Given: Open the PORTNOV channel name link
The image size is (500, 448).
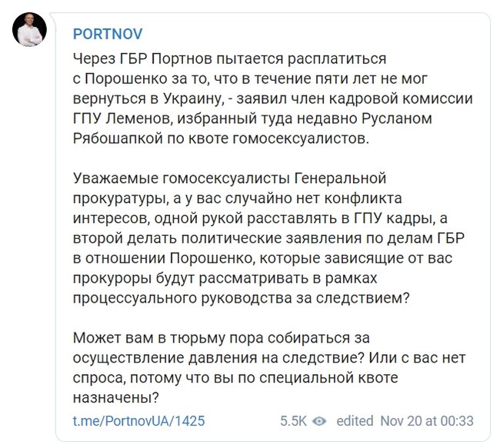Looking at the screenshot, I should [108, 34].
